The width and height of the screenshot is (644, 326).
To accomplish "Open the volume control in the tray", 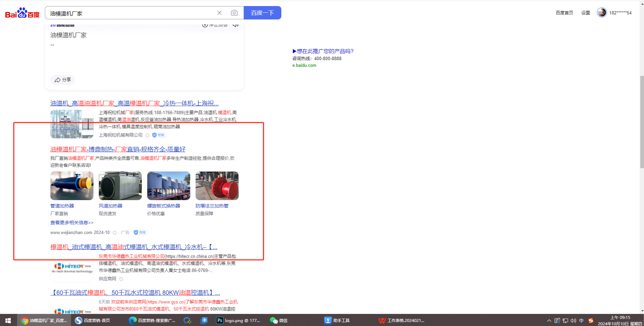I will pyautogui.click(x=573, y=321).
